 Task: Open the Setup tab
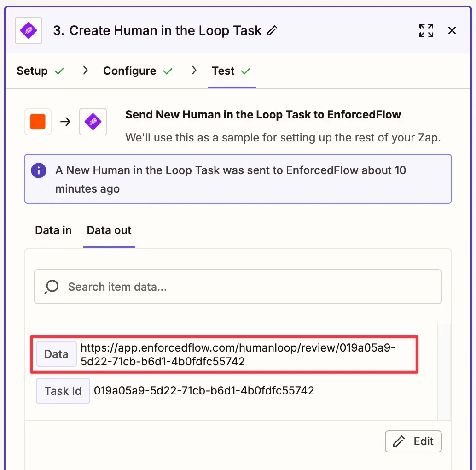32,71
